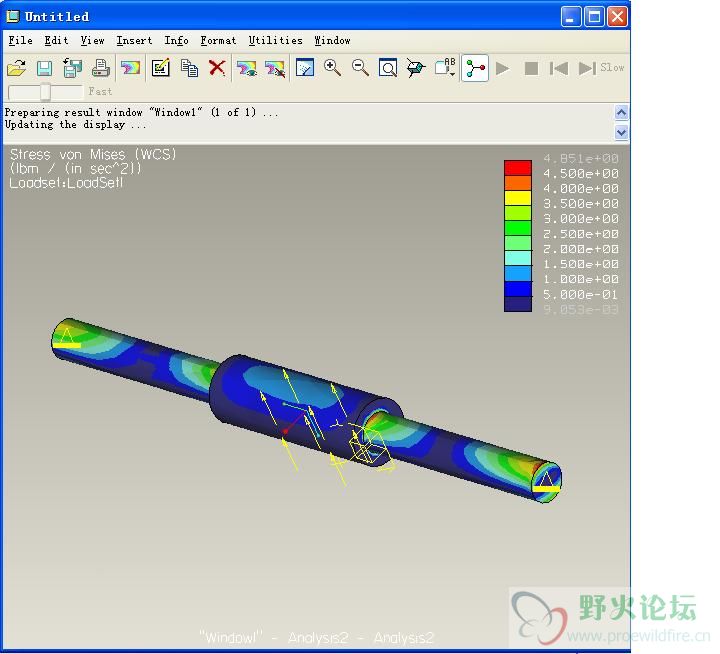Open the Utilities menu

click(276, 40)
